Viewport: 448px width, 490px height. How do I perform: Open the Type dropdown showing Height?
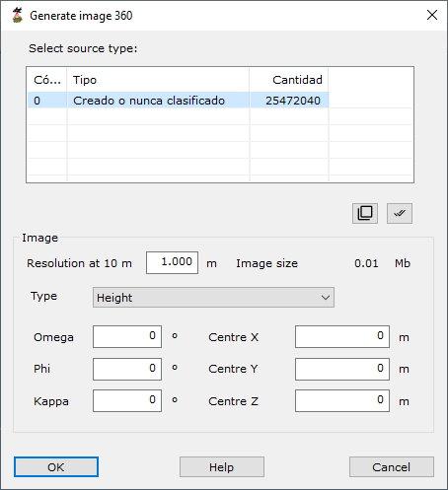213,298
